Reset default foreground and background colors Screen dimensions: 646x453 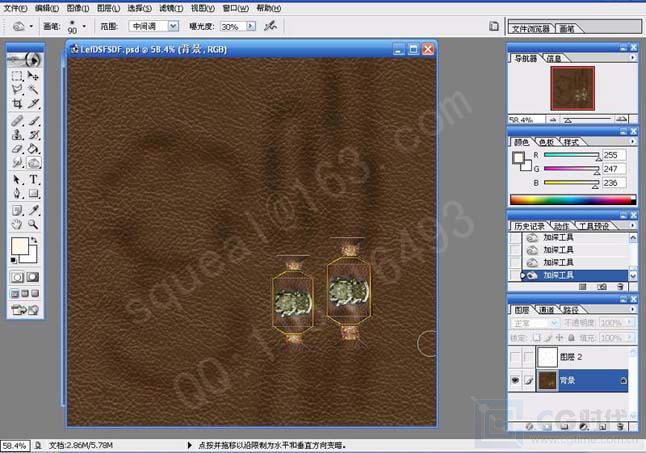(x=14, y=260)
